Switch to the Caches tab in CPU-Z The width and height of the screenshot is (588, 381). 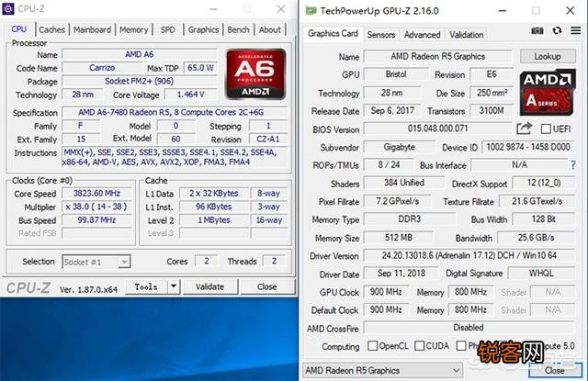51,29
